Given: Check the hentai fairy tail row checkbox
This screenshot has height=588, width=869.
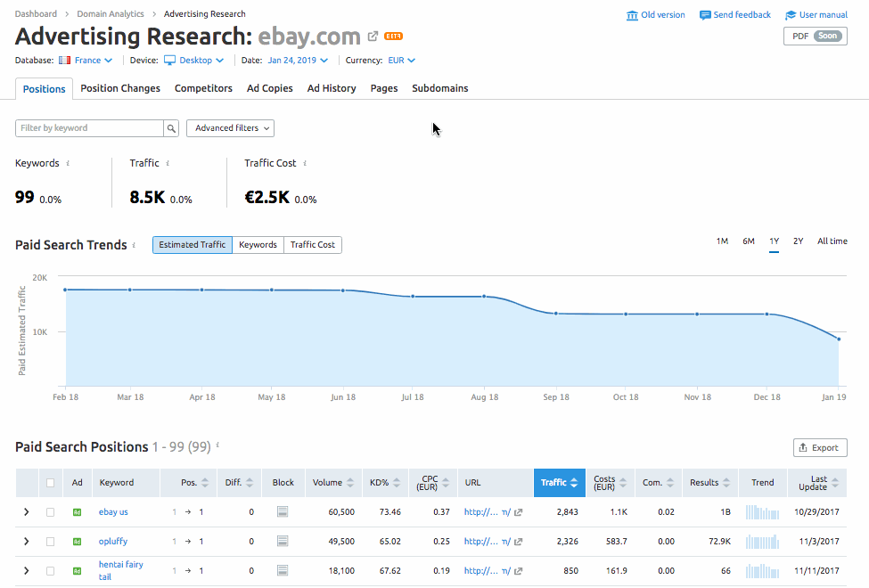Looking at the screenshot, I should click(51, 571).
